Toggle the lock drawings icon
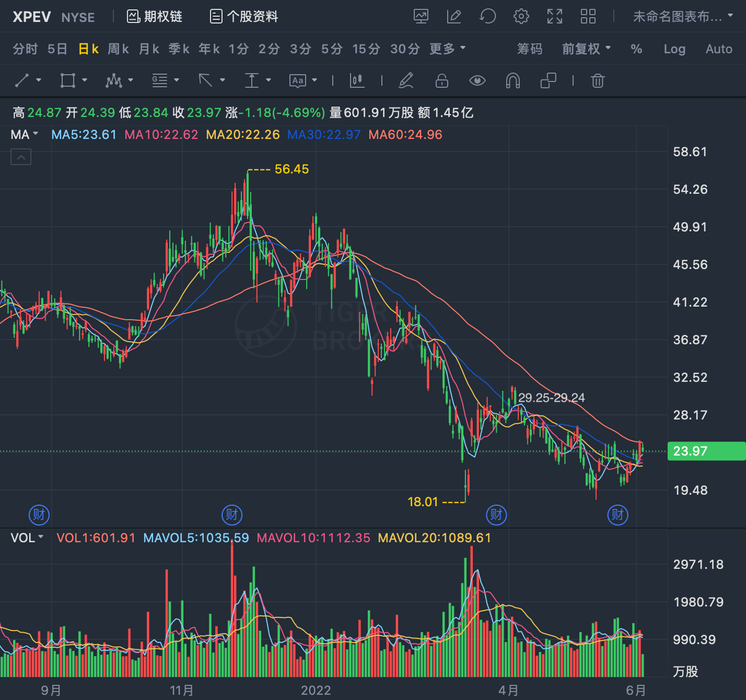The width and height of the screenshot is (746, 700). (x=442, y=80)
